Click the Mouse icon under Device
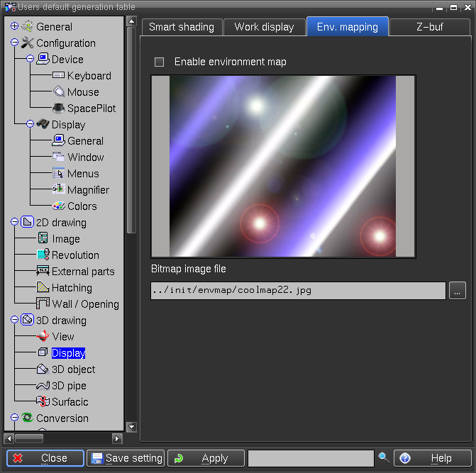 point(58,92)
